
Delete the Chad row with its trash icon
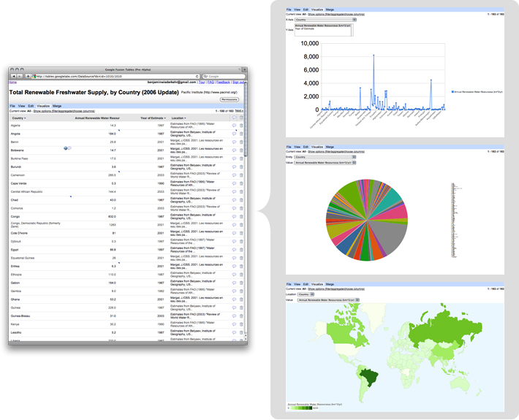241,200
